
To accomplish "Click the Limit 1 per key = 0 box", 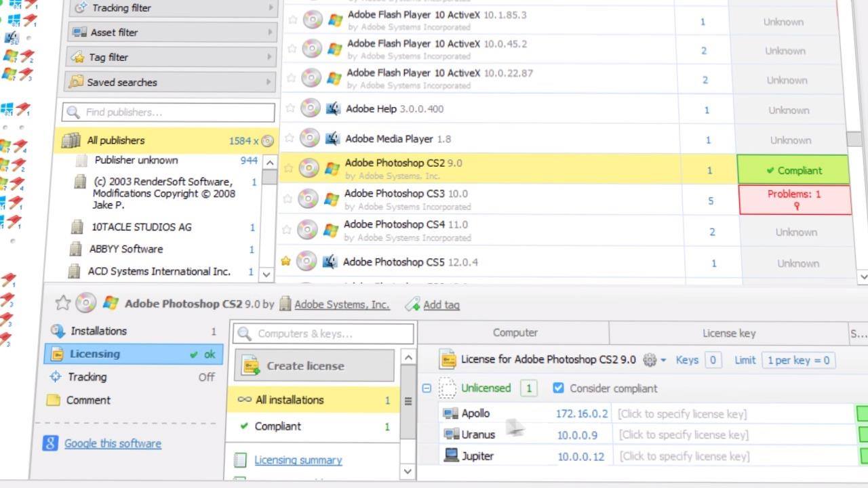I will coord(798,360).
